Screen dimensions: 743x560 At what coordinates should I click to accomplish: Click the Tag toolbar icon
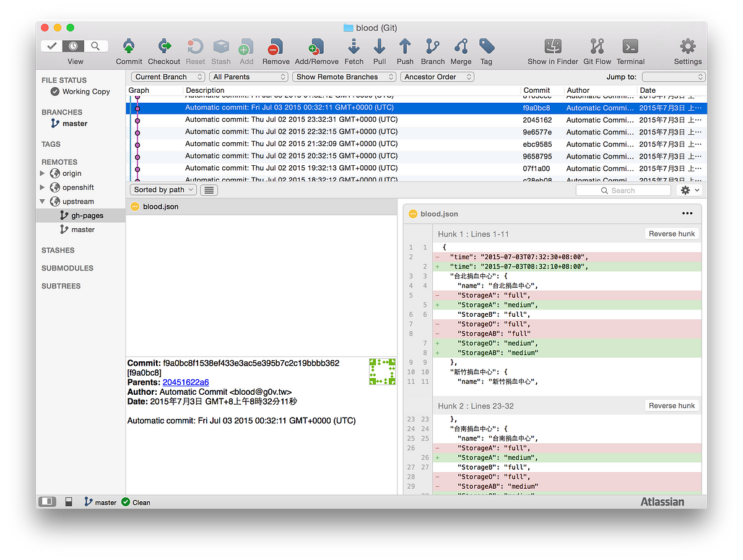coord(486,47)
